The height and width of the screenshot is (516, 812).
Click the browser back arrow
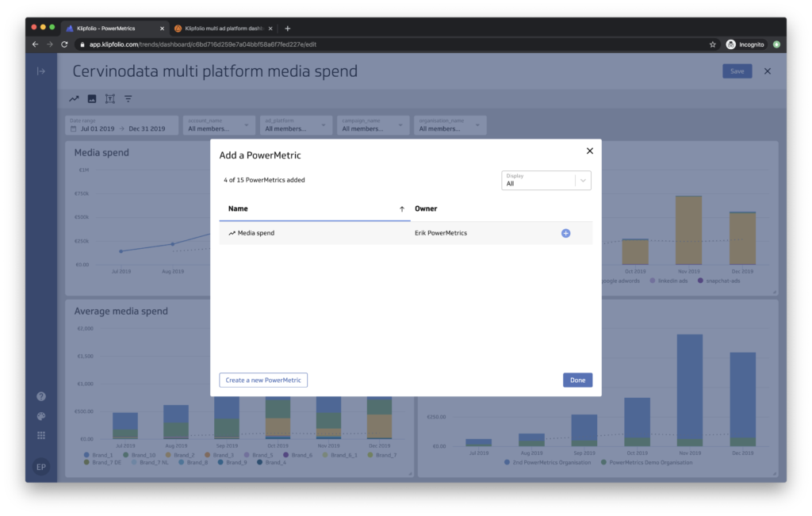35,44
